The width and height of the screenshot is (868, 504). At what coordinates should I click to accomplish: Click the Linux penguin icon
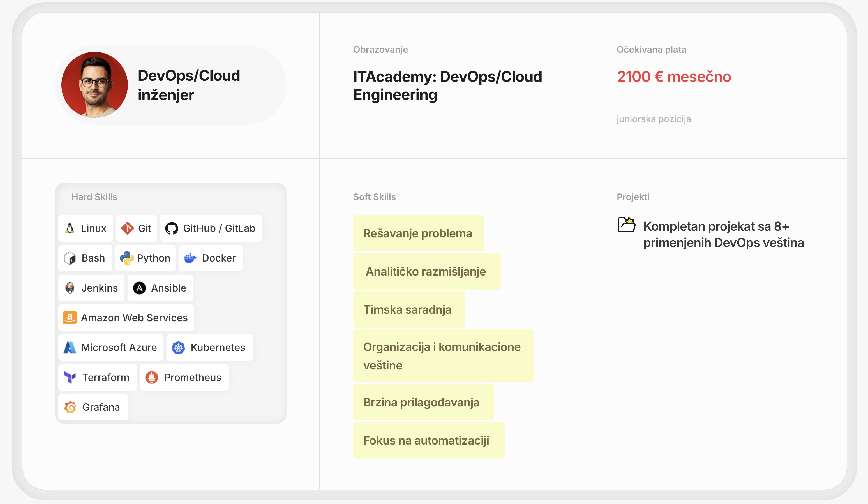70,228
